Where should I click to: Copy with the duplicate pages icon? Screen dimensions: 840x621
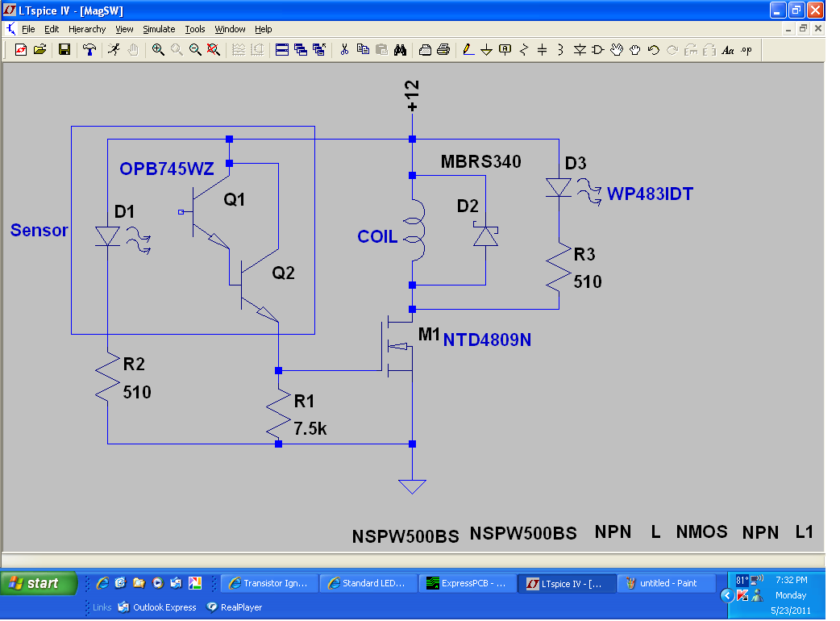pos(364,50)
